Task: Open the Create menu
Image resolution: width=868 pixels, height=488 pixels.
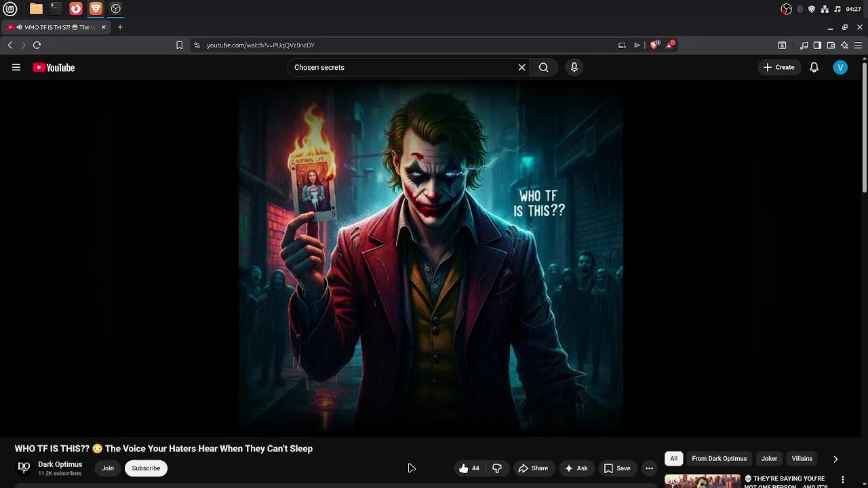Action: [778, 67]
